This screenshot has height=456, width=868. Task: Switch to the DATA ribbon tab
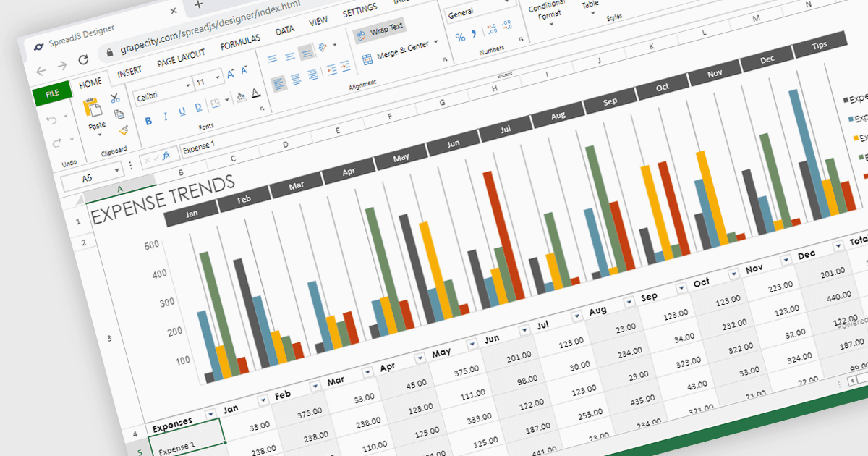pyautogui.click(x=285, y=31)
